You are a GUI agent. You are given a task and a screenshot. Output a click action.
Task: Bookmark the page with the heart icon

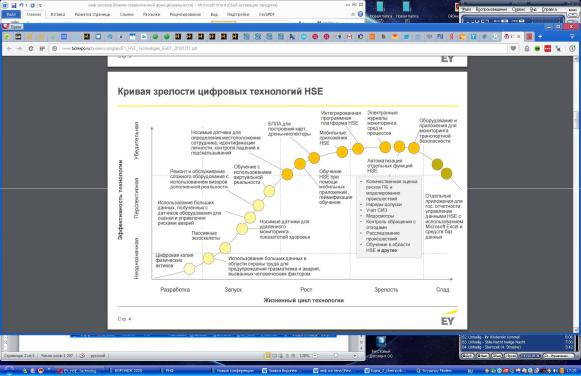click(x=513, y=49)
